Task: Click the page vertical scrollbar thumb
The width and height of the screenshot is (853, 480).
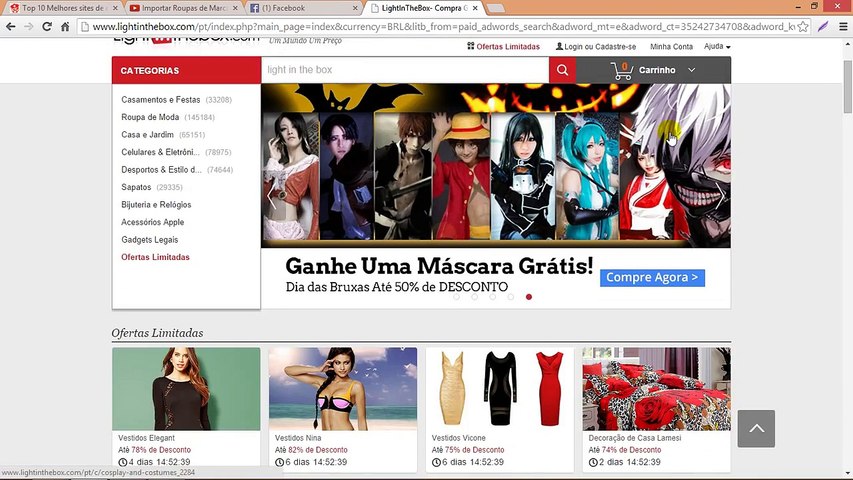Action: [848, 86]
